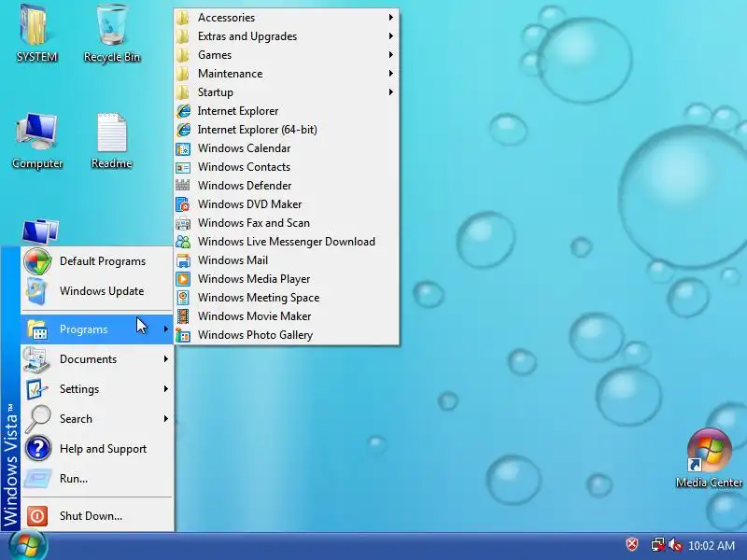Screen dimensions: 747x560
Task: Click the Windows Meeting Space label
Action: click(259, 298)
